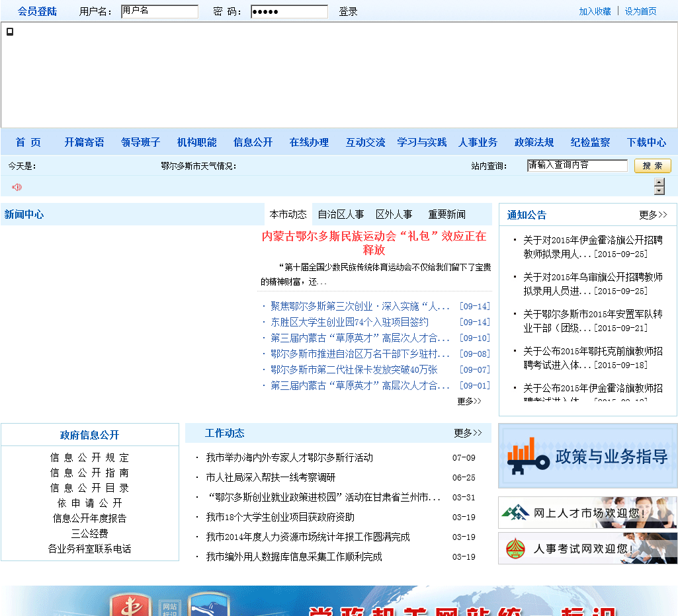Screen dimensions: 678x616
Task: Open 09-01 news 第三届内蒙古草原英才
Action: pyautogui.click(x=360, y=385)
